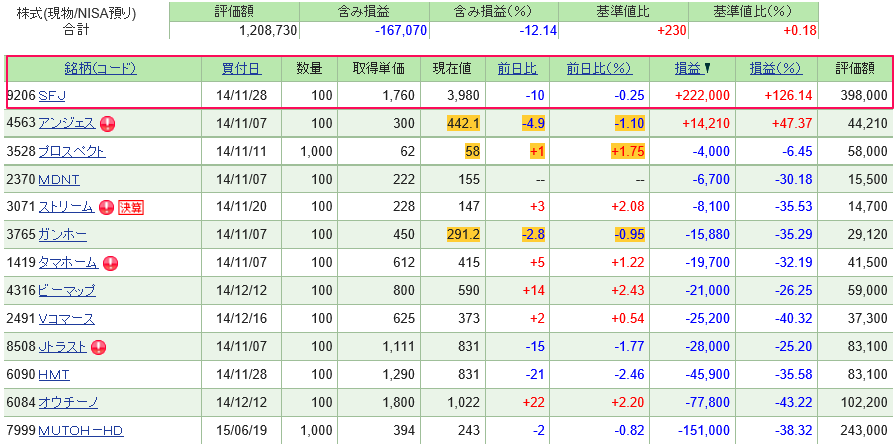Image resolution: width=894 pixels, height=444 pixels.
Task: Click the highlighted 442.1 current price cell
Action: tap(462, 124)
